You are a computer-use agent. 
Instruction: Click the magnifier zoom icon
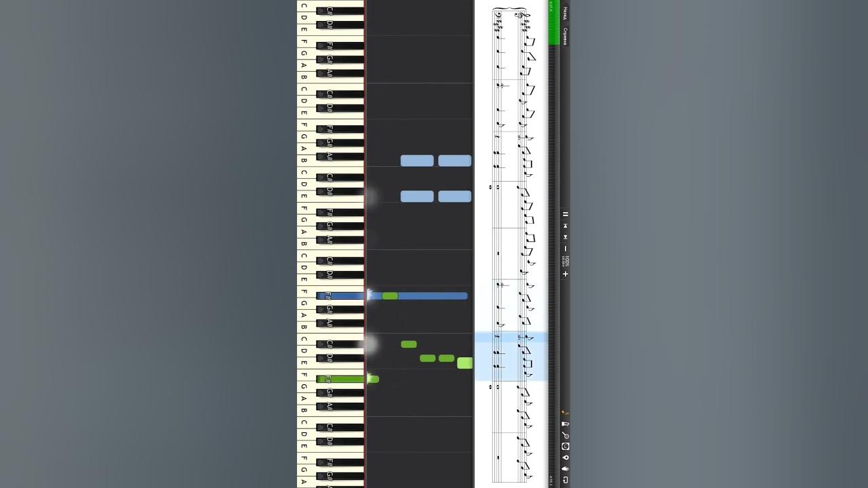pos(566,435)
